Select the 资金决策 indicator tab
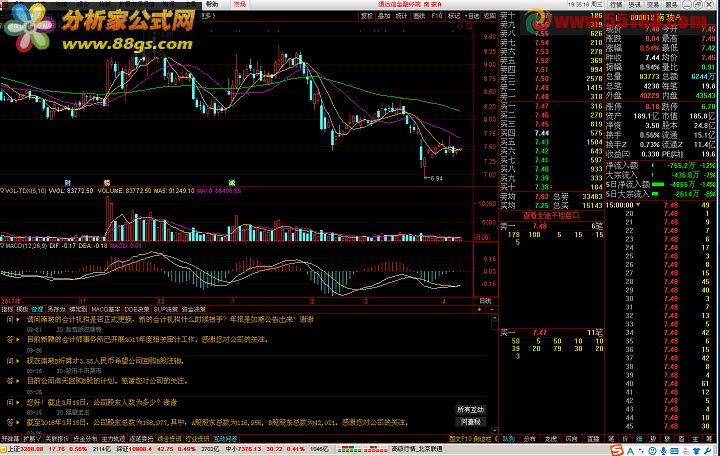Screen dimensions: 720x456 coord(194,310)
